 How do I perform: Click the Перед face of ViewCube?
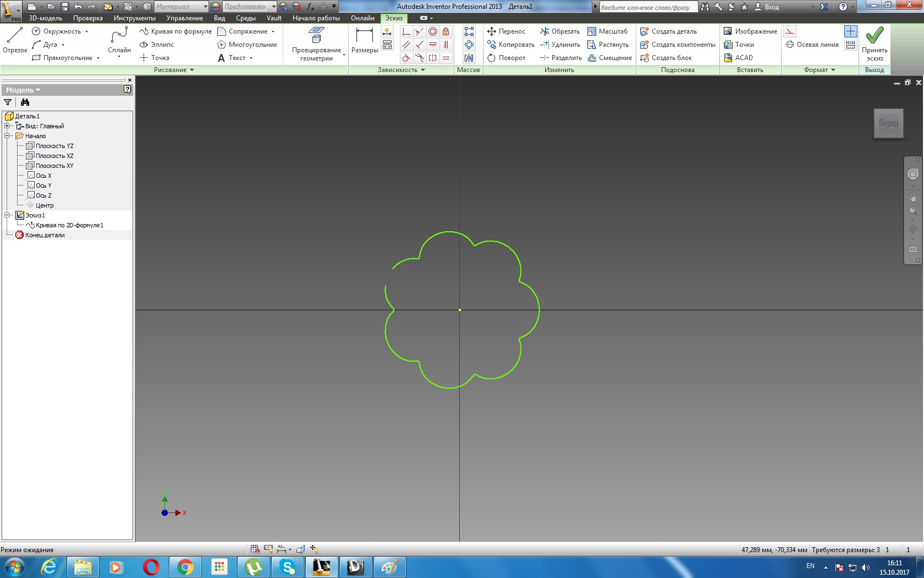pos(888,123)
